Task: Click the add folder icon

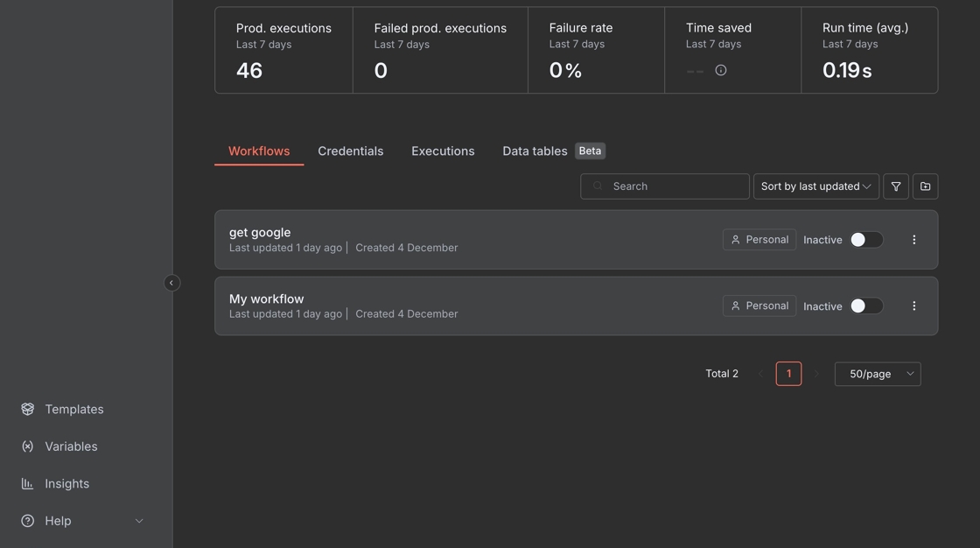Action: tap(925, 186)
